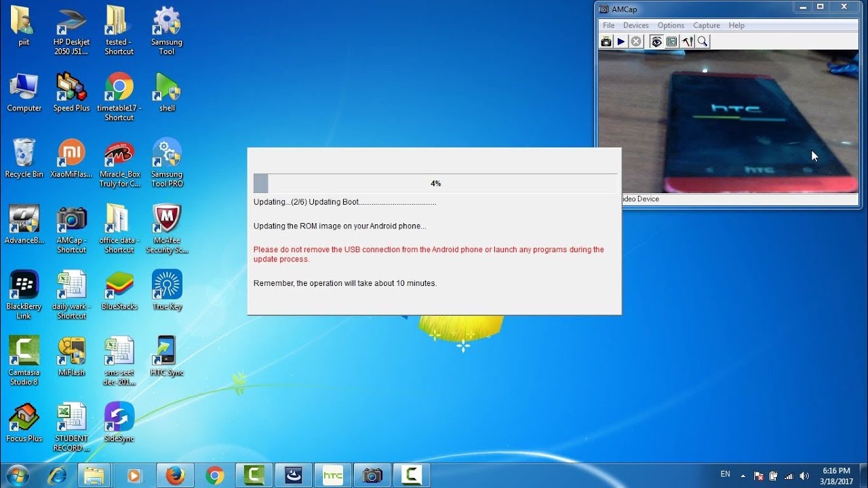Open network status in system tray
The width and height of the screenshot is (868, 488).
pyautogui.click(x=789, y=476)
